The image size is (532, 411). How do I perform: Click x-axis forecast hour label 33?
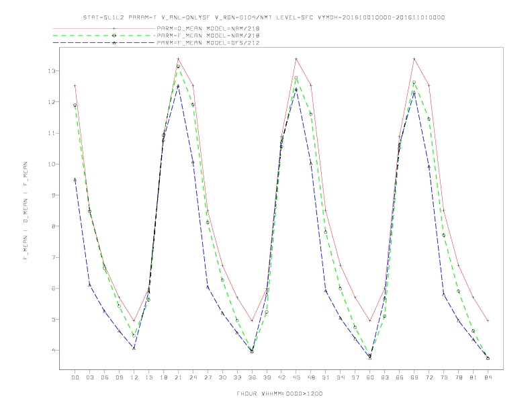(x=237, y=377)
